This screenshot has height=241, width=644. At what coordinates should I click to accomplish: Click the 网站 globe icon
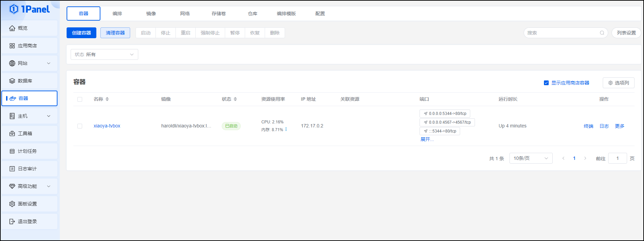click(x=12, y=63)
